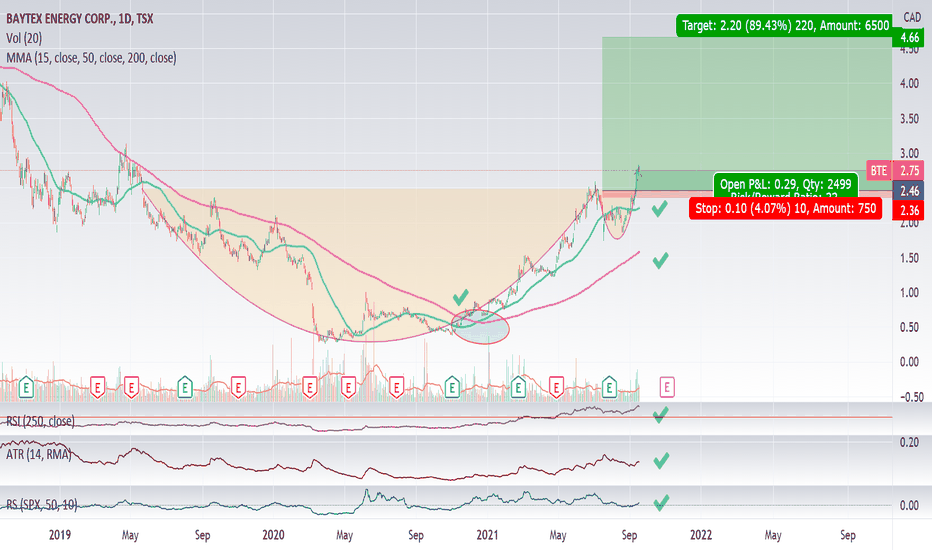
Task: Click the 2.46 entry price label
Action: [909, 191]
